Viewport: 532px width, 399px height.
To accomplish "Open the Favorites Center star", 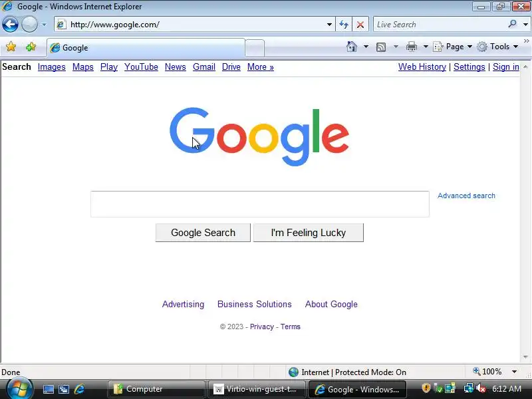I will (x=11, y=47).
